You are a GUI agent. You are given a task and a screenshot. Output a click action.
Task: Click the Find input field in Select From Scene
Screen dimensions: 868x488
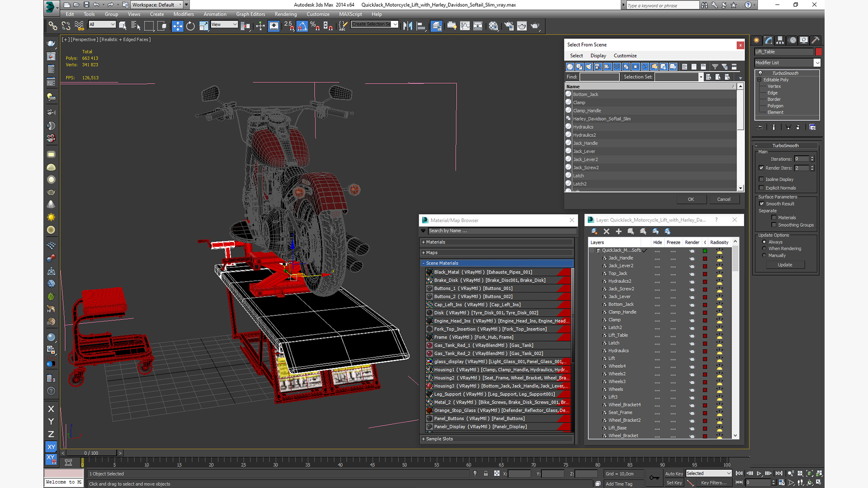pos(599,77)
